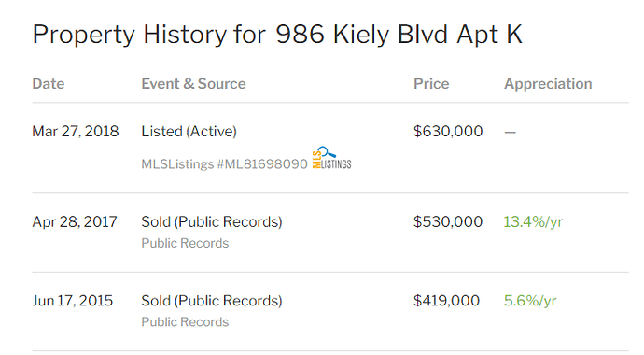Select the $630,000 listing price

[448, 132]
